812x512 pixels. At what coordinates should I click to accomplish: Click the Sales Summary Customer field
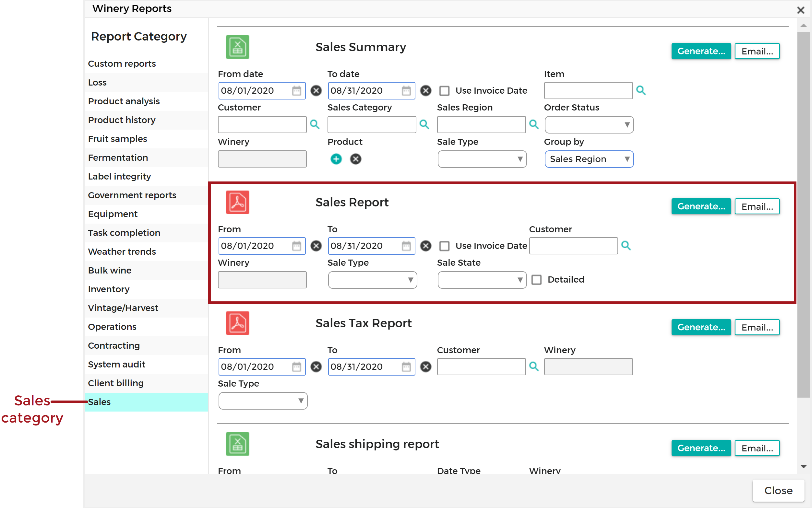click(x=262, y=125)
